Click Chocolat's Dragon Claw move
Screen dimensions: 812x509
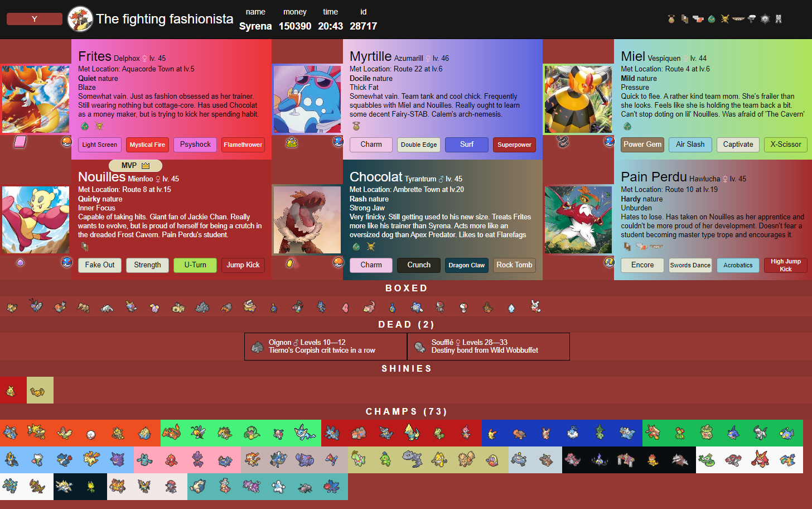tap(467, 265)
